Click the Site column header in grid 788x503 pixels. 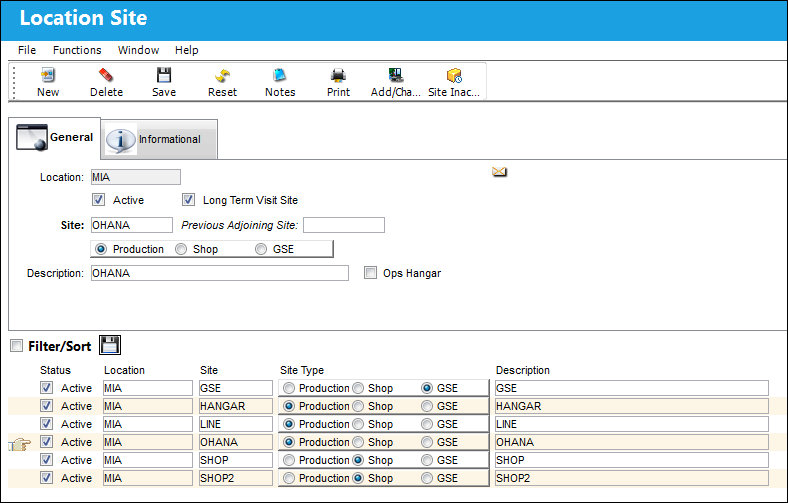[x=209, y=370]
